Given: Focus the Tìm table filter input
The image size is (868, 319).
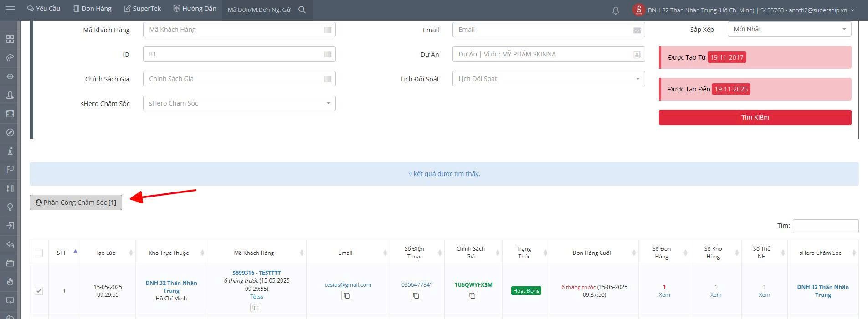Looking at the screenshot, I should pyautogui.click(x=825, y=226).
